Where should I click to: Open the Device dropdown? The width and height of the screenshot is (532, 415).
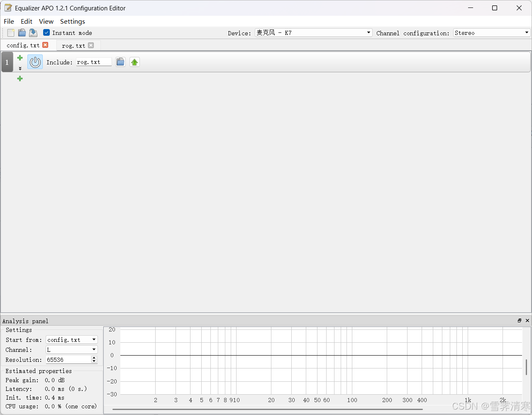pos(368,32)
